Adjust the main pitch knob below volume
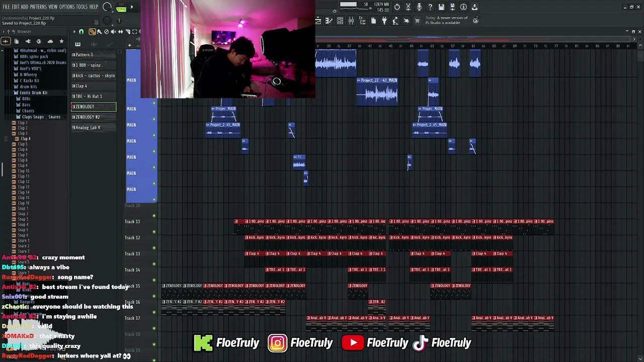The width and height of the screenshot is (644, 362). [107, 21]
